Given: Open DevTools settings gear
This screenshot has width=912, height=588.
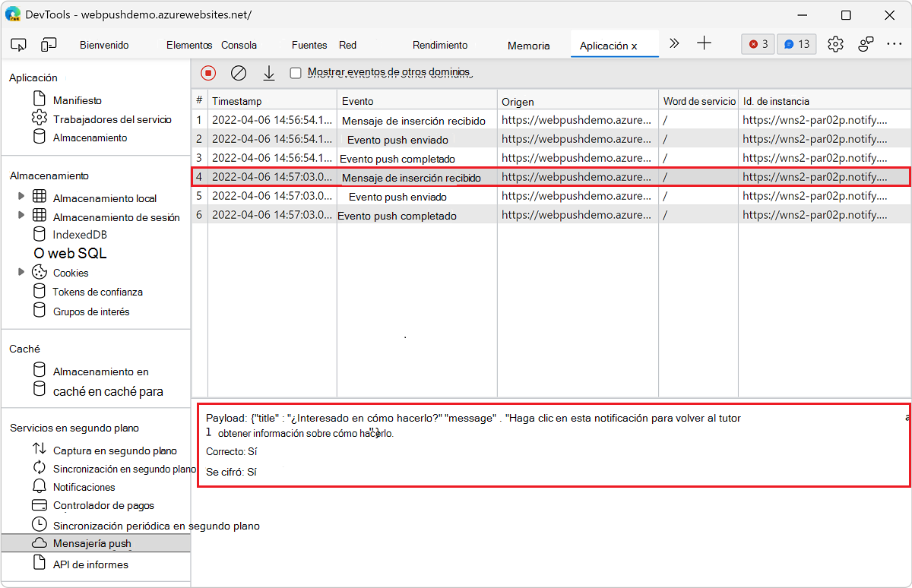Looking at the screenshot, I should click(835, 44).
